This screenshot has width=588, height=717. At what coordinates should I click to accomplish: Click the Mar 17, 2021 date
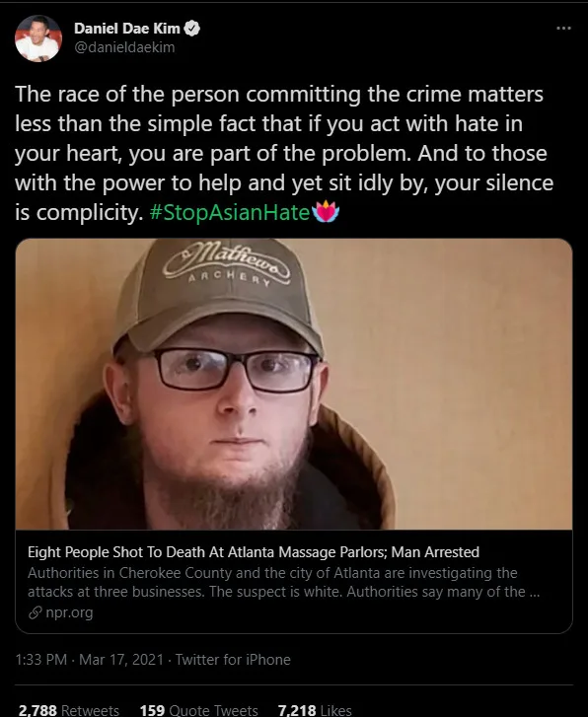click(x=121, y=660)
